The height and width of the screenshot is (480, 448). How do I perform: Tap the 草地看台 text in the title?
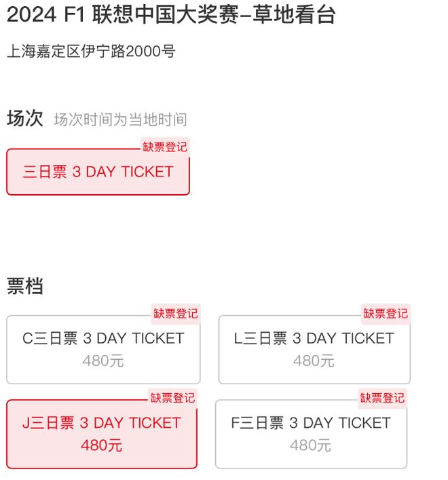click(x=294, y=15)
